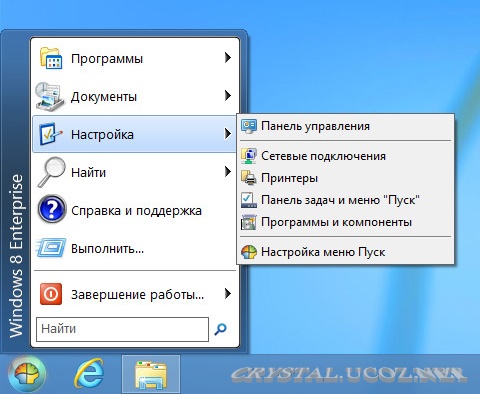
Task: Expand the Найти submenu arrow
Action: click(228, 172)
